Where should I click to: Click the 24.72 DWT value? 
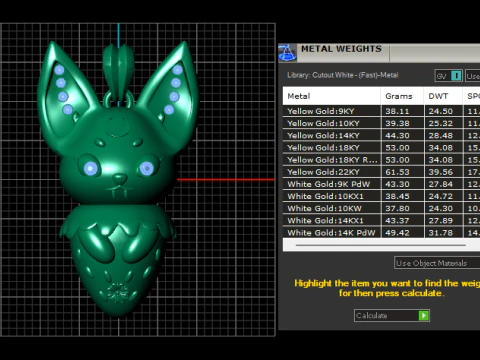pyautogui.click(x=441, y=196)
